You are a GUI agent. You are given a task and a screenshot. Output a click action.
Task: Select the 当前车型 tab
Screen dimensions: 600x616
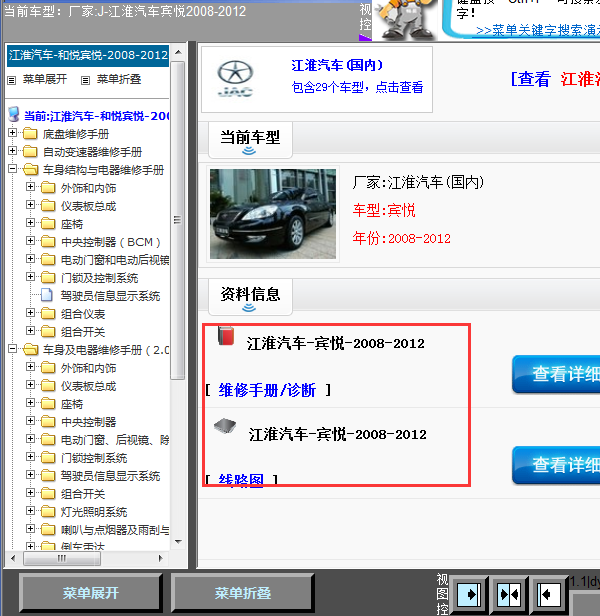(x=250, y=140)
